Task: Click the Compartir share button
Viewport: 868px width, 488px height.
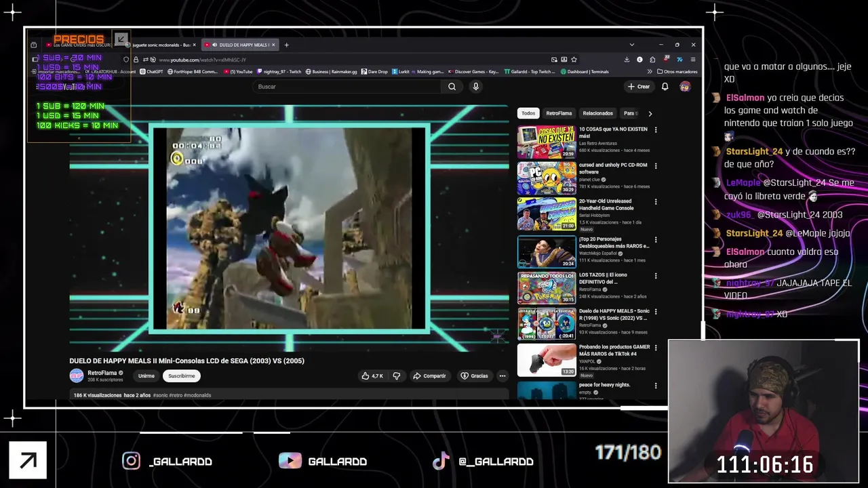Action: coord(429,375)
